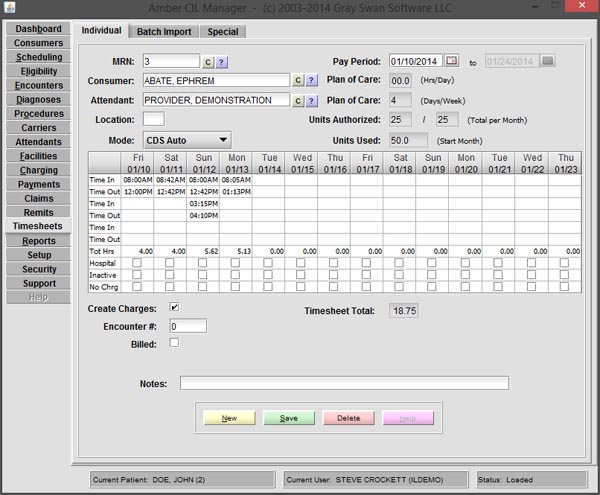
Task: Check the Billed checkbox
Action: point(174,343)
